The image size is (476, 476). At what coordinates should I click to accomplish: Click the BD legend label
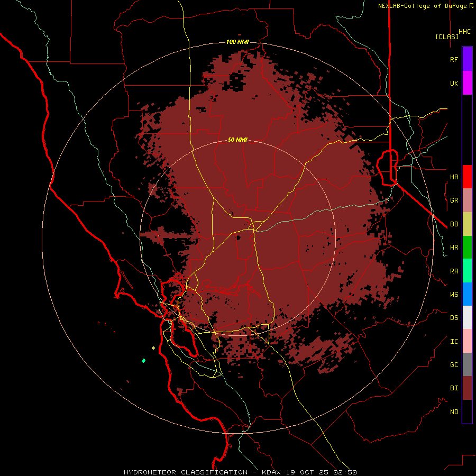pos(454,224)
